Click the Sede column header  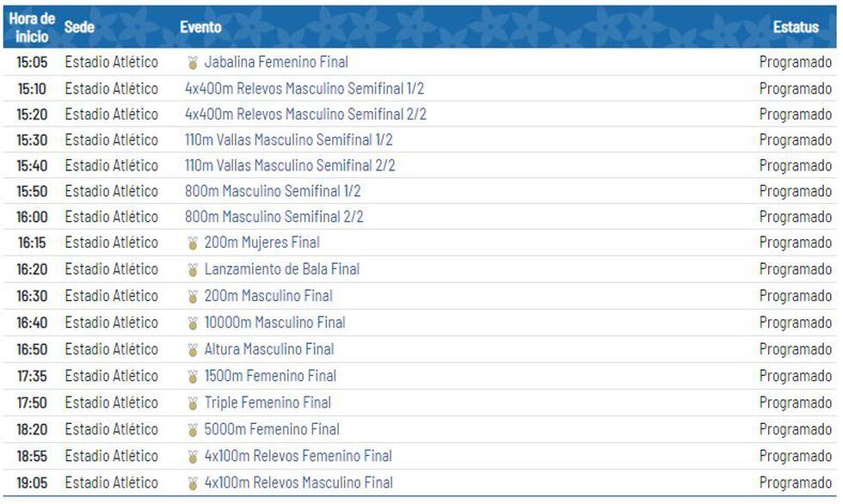pos(79,28)
